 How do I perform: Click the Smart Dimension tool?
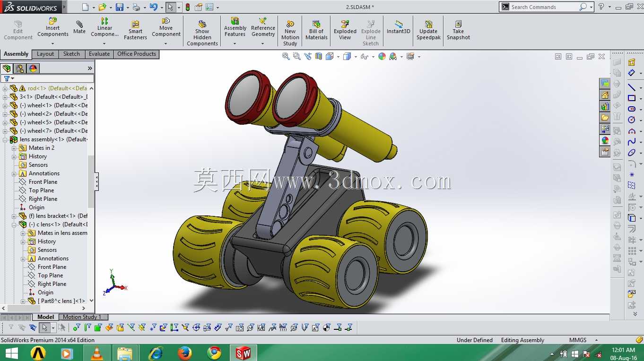[x=632, y=73]
